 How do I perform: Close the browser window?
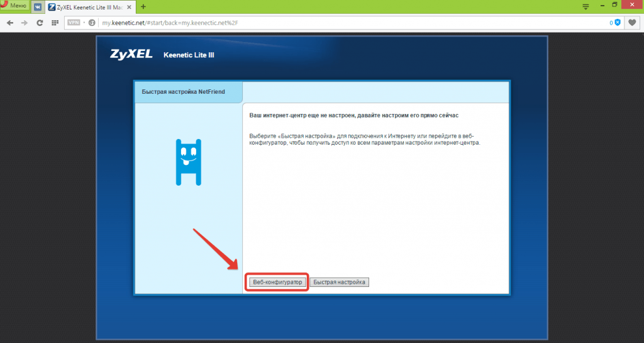click(x=633, y=4)
